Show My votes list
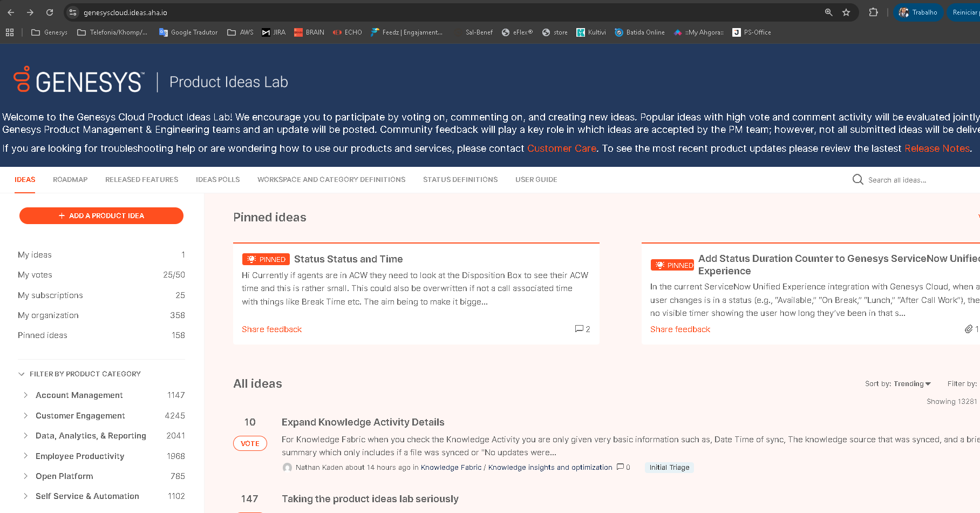Screen dimensions: 980x513 coord(101,275)
